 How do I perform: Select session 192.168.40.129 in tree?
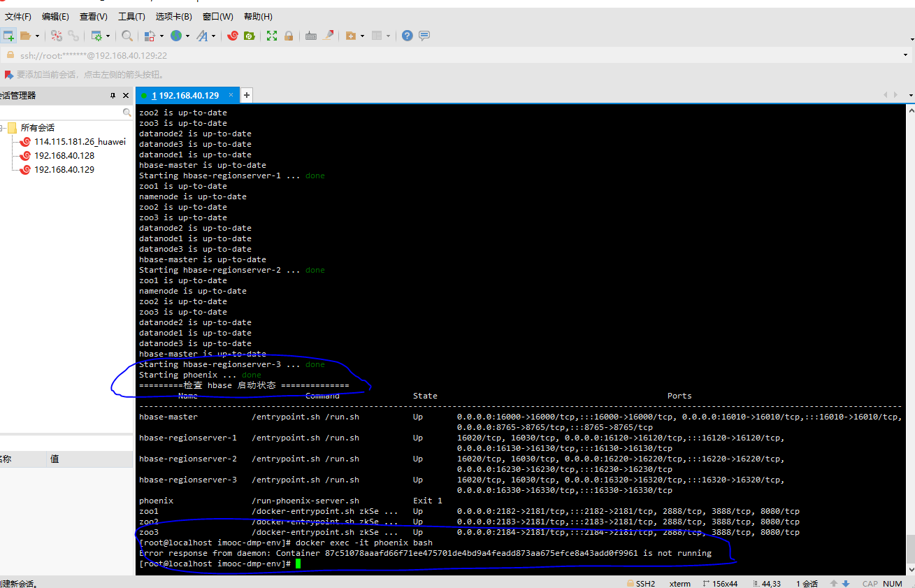pyautogui.click(x=64, y=170)
